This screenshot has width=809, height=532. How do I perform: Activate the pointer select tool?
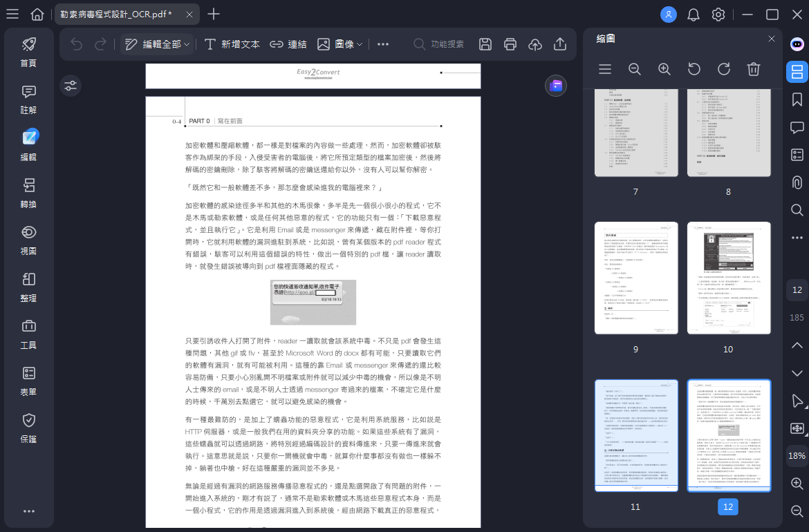tap(797, 401)
